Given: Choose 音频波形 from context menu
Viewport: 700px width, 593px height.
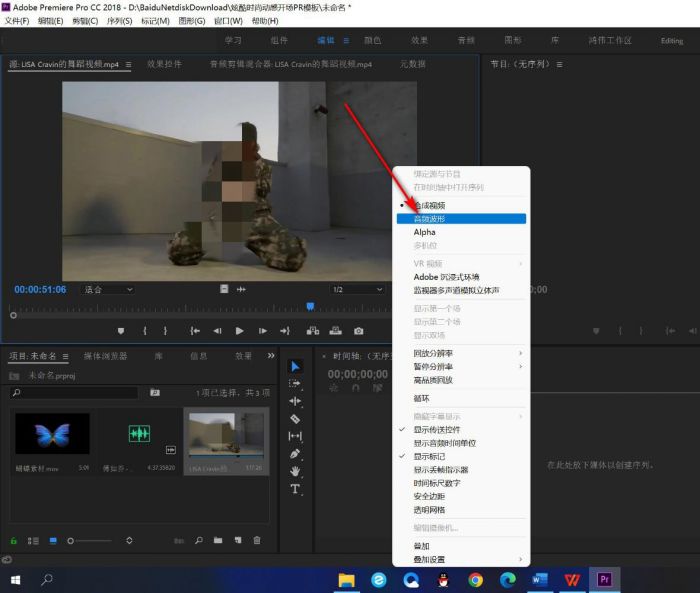Looking at the screenshot, I should click(431, 218).
